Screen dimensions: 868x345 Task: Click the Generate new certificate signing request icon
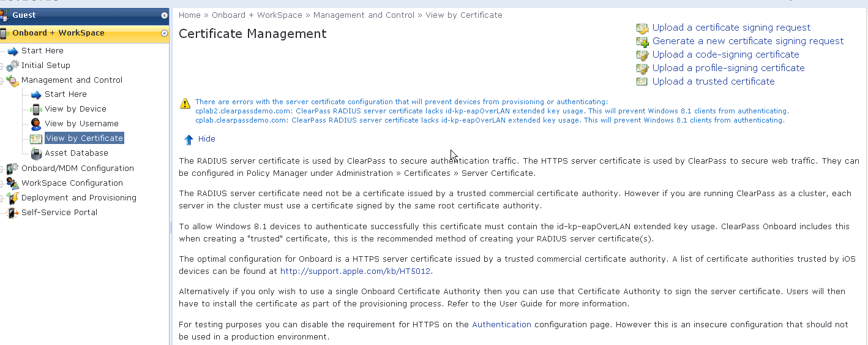click(642, 42)
